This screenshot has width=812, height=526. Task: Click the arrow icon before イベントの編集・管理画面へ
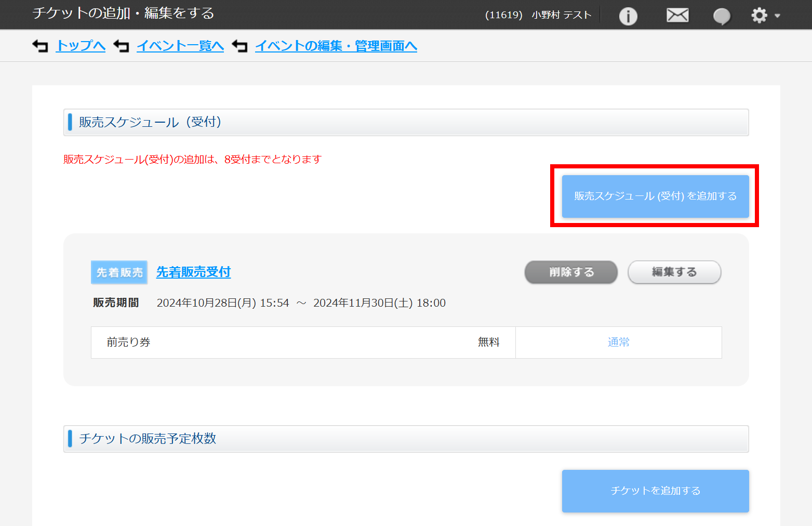click(x=239, y=46)
